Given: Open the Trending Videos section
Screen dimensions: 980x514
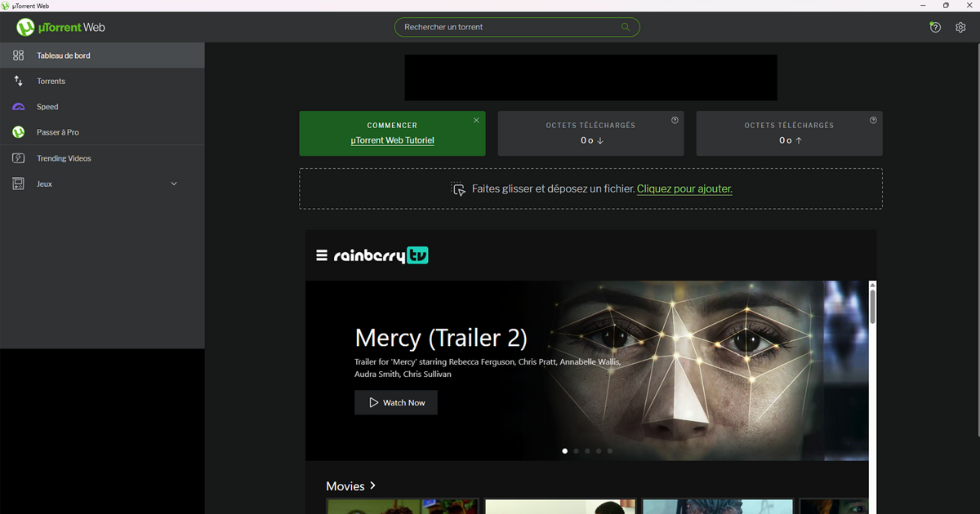Looking at the screenshot, I should tap(63, 157).
